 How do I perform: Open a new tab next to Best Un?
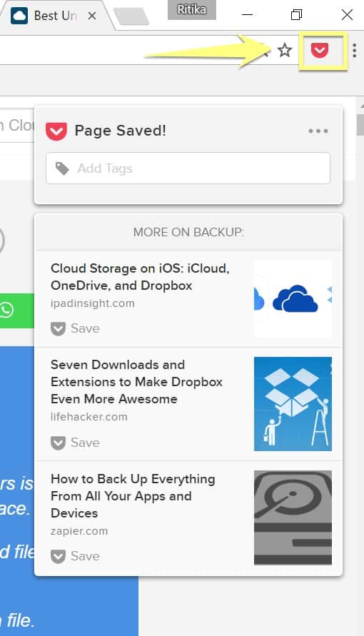coord(131,16)
